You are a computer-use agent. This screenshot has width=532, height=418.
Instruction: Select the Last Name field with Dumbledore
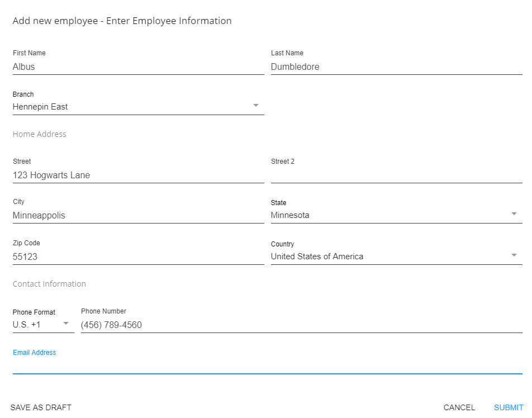pos(396,67)
